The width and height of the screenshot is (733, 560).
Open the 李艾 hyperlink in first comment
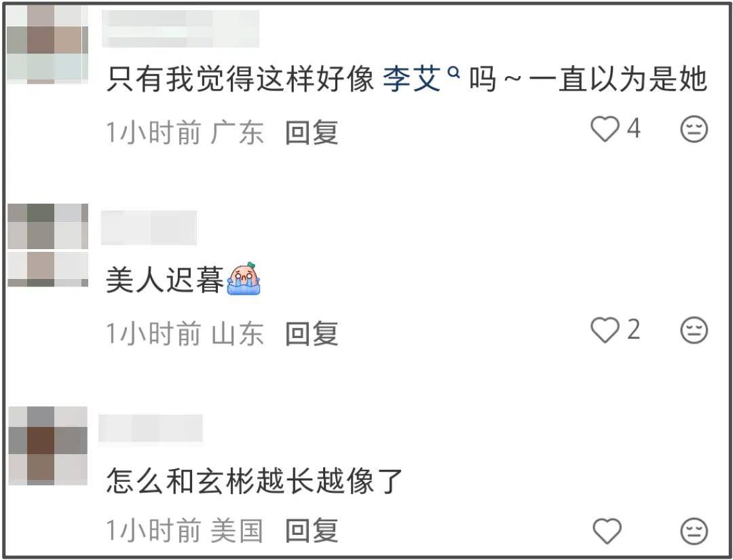coord(411,79)
